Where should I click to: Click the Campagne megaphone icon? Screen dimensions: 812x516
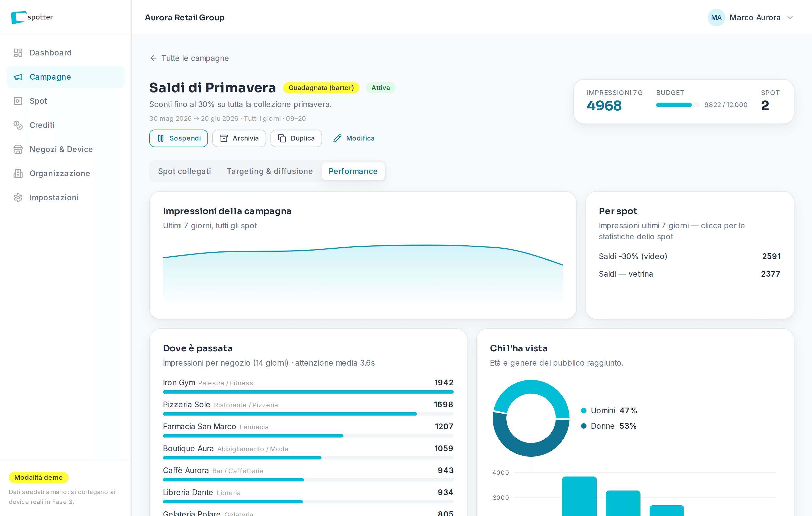[x=18, y=77]
